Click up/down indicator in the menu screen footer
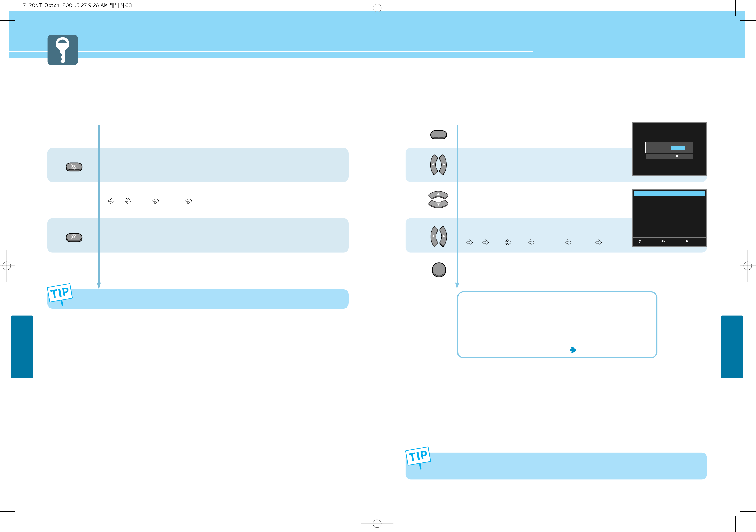The width and height of the screenshot is (756, 532). [x=640, y=241]
